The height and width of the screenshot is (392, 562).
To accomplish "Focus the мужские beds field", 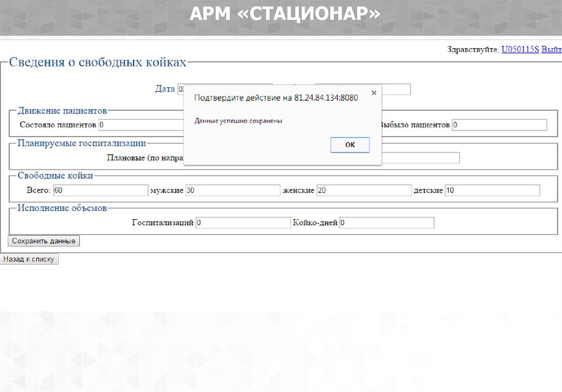I will click(233, 190).
